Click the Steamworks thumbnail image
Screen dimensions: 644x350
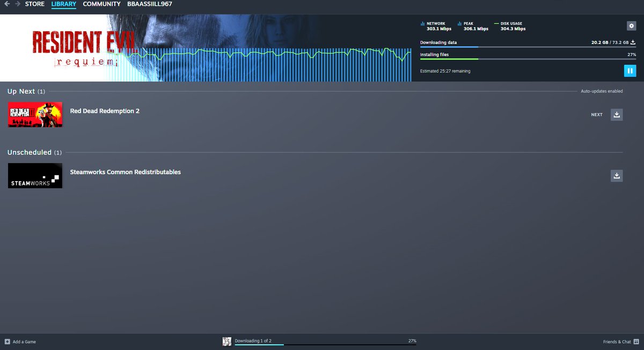click(x=35, y=176)
